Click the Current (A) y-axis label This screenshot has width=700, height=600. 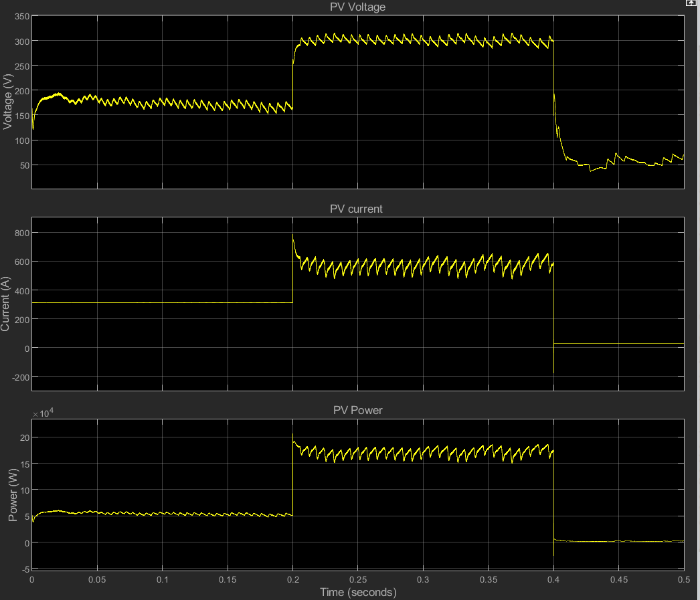click(5, 304)
